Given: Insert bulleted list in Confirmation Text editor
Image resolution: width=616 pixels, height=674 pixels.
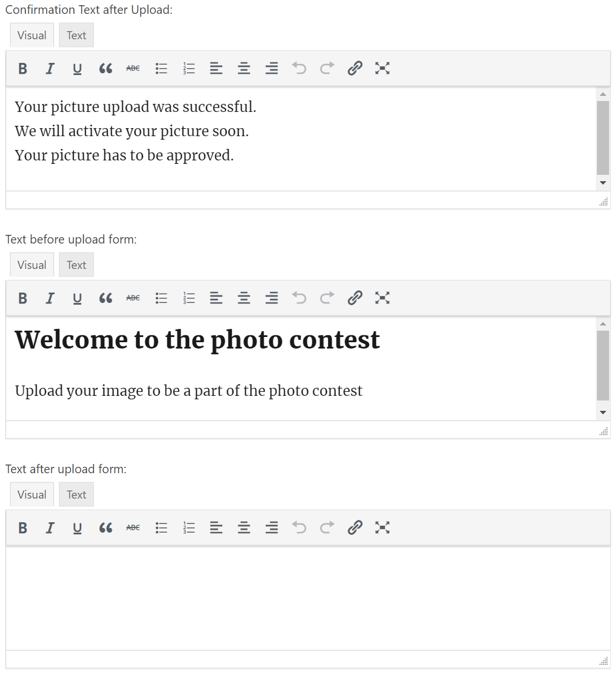Looking at the screenshot, I should click(x=161, y=68).
